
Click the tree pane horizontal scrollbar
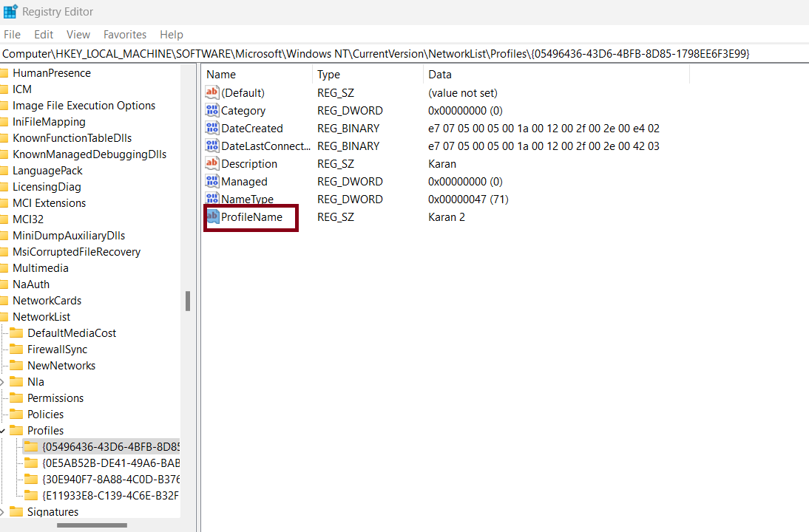(x=92, y=525)
